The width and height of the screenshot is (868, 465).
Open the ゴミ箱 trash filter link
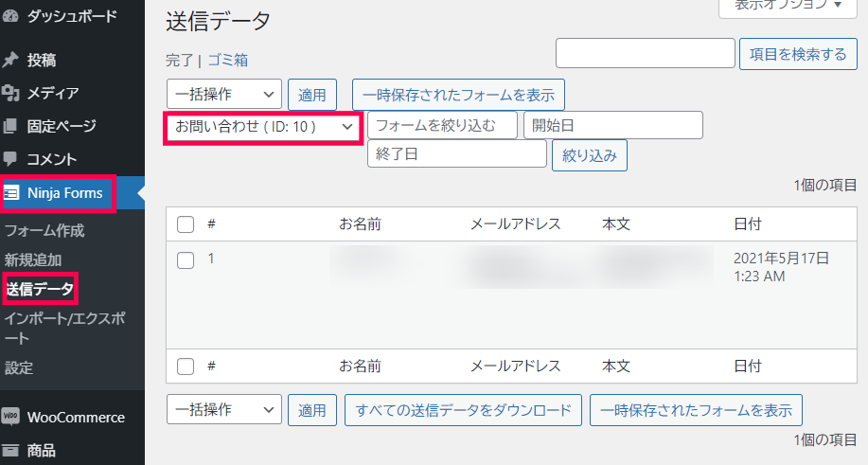(227, 60)
